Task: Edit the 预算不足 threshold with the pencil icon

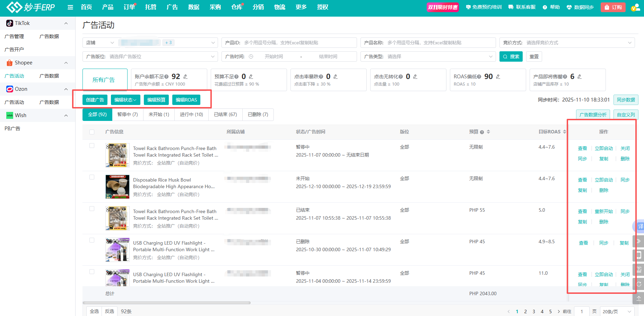Action: pyautogui.click(x=251, y=77)
